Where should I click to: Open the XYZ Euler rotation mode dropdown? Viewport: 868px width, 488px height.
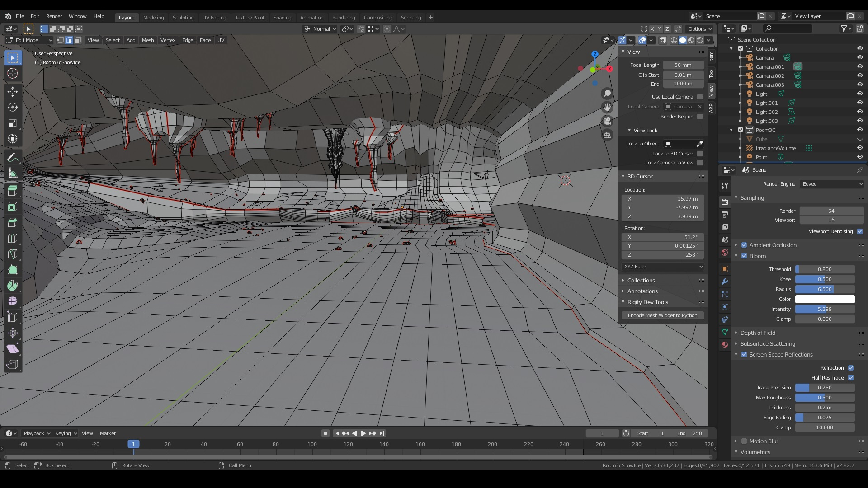coord(663,267)
